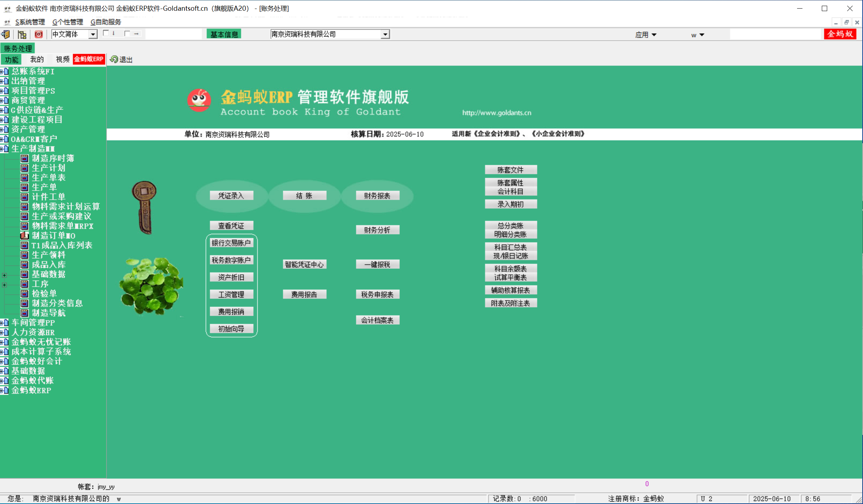Click the red ant mascot logo
The height and width of the screenshot is (504, 863).
pyautogui.click(x=199, y=100)
